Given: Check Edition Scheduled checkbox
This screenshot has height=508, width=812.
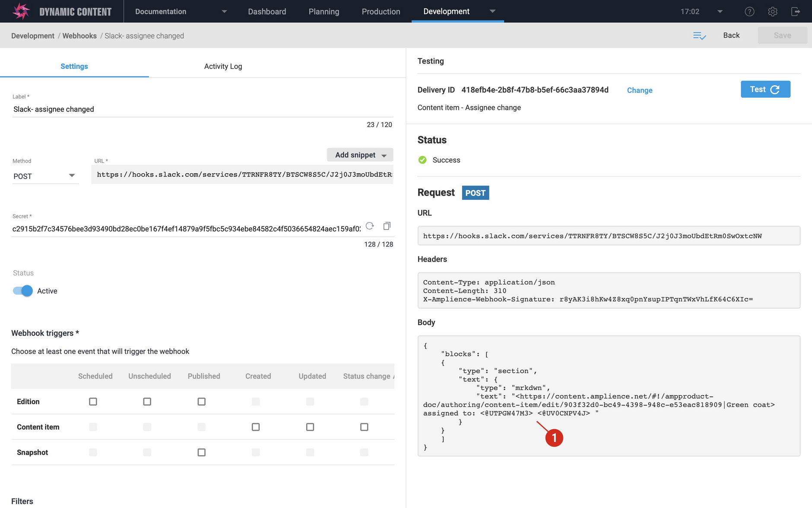Looking at the screenshot, I should pos(93,402).
